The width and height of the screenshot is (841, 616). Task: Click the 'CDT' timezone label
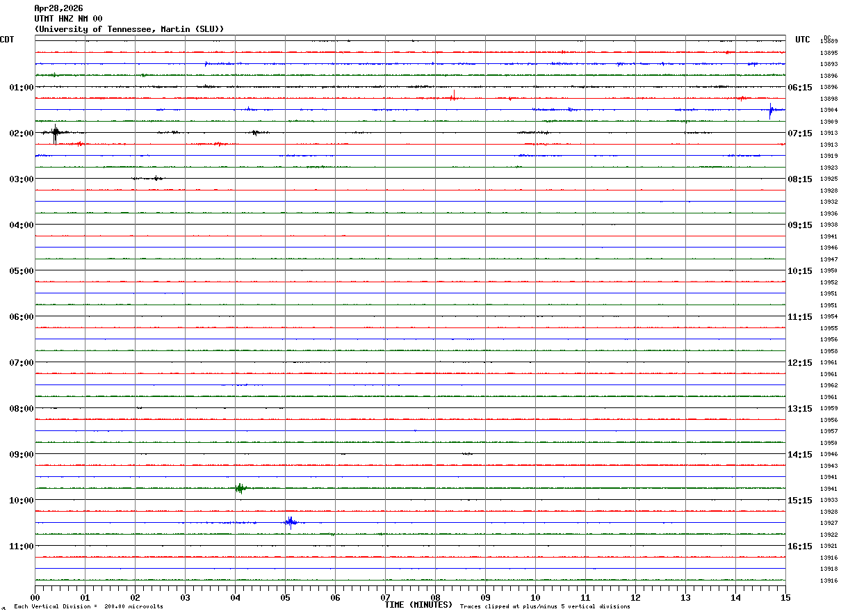(7, 40)
